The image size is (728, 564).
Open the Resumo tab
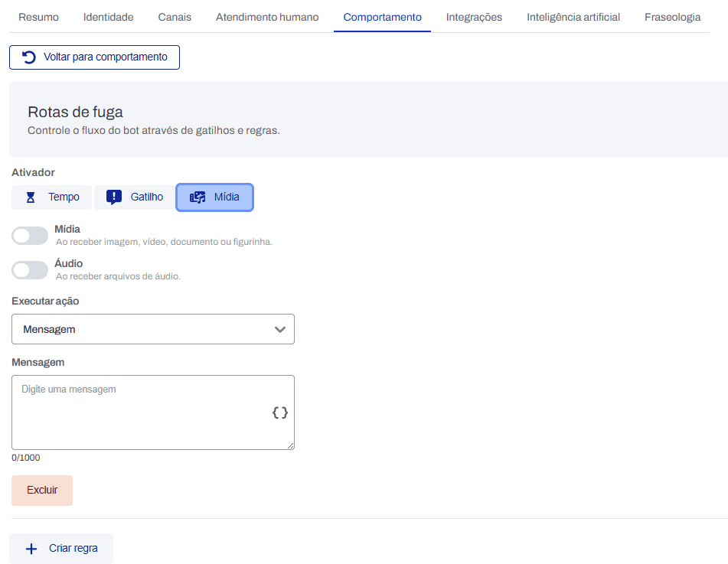38,17
